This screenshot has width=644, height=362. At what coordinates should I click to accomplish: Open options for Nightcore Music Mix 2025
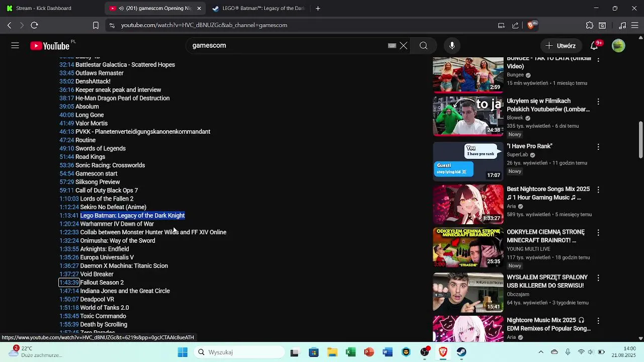point(598,321)
